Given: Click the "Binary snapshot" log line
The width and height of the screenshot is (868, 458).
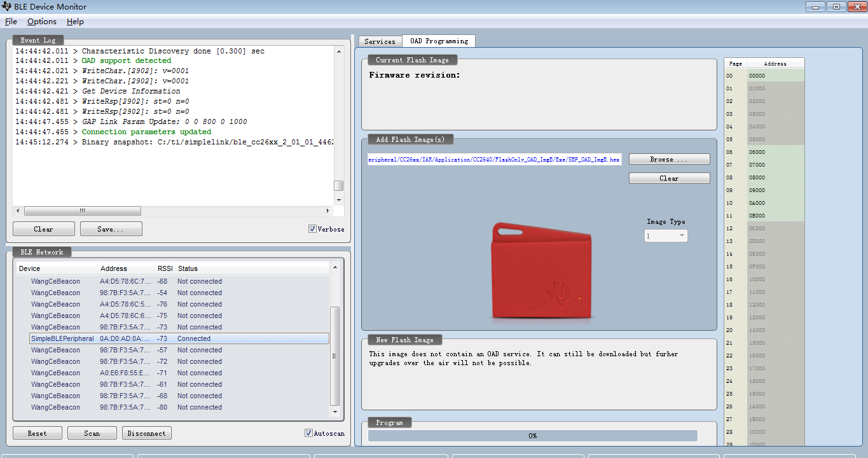Looking at the screenshot, I should click(174, 142).
